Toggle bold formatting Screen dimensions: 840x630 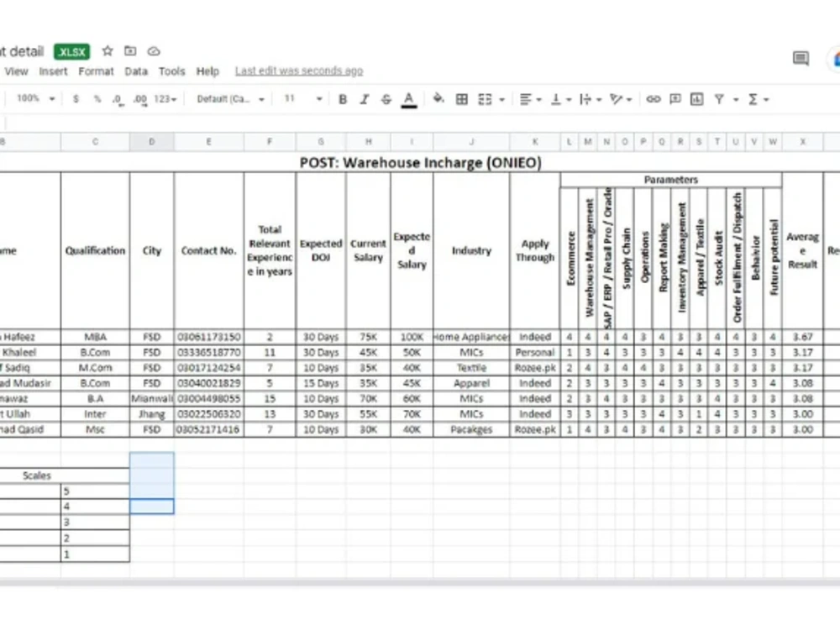(x=343, y=99)
